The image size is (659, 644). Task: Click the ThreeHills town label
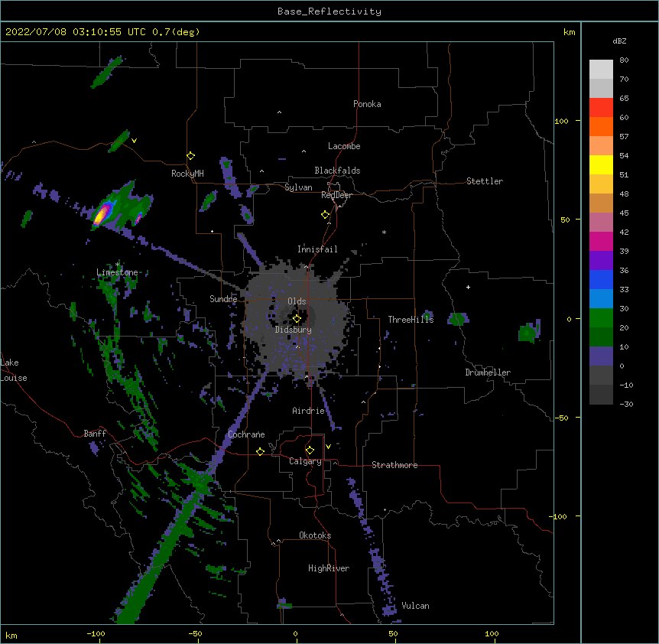(411, 320)
